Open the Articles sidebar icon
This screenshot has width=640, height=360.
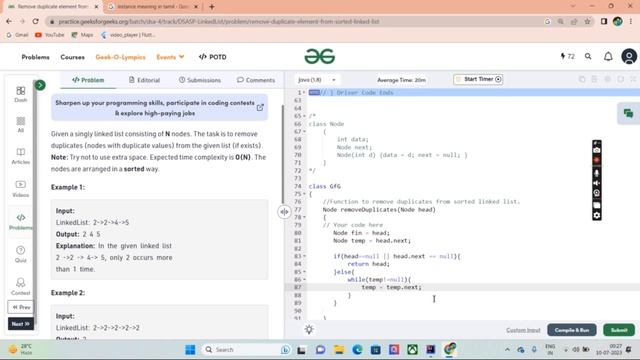[20, 156]
